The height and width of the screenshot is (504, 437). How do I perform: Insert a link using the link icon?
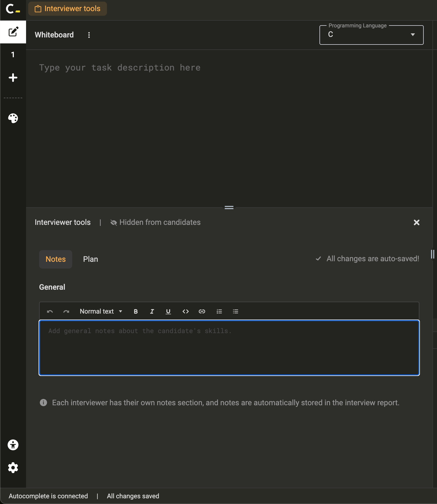point(202,311)
